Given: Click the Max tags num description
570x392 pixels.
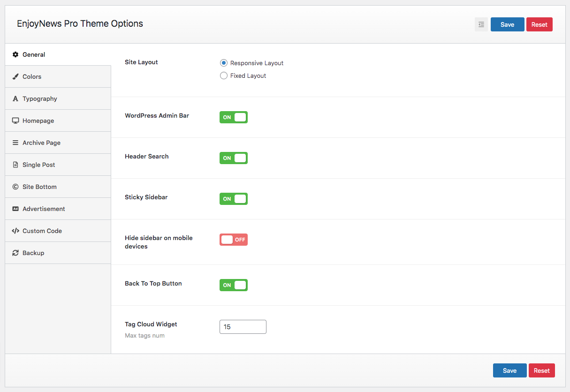Looking at the screenshot, I should tap(144, 336).
